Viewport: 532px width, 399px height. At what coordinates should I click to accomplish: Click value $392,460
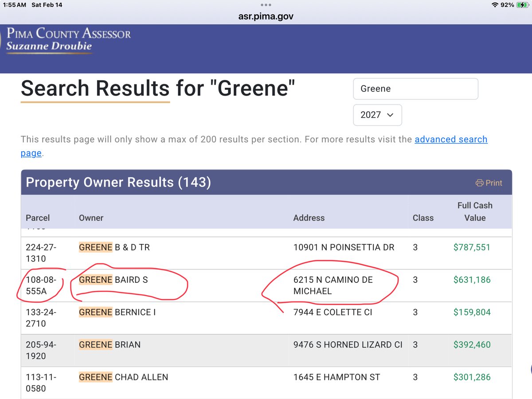pyautogui.click(x=472, y=344)
